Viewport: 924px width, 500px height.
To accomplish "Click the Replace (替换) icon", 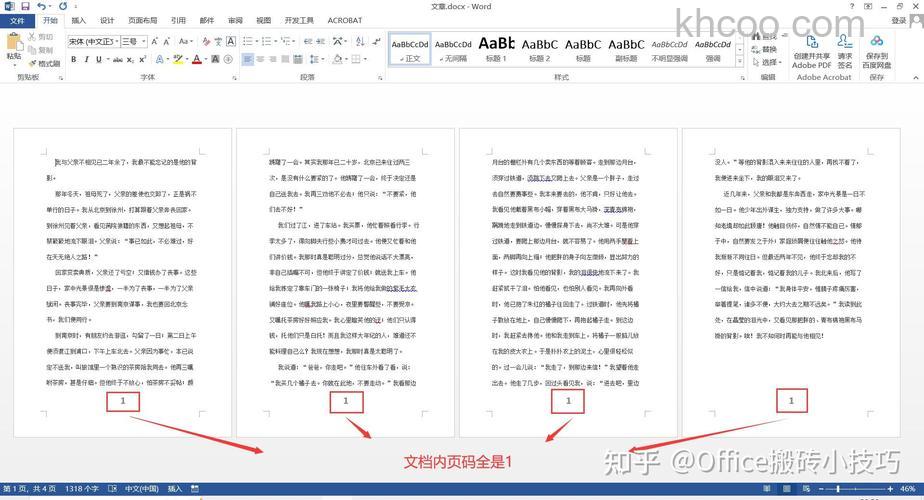I will coord(757,50).
